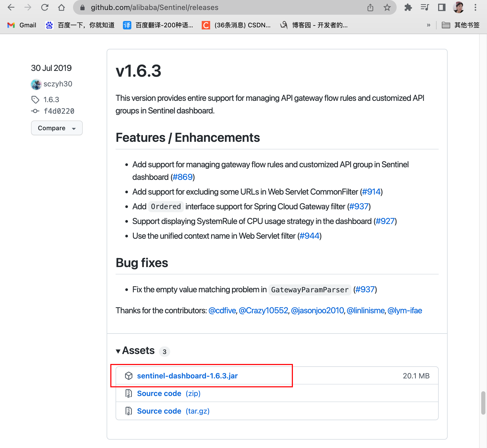
Task: Open the v1.6.3 release title
Action: click(138, 71)
